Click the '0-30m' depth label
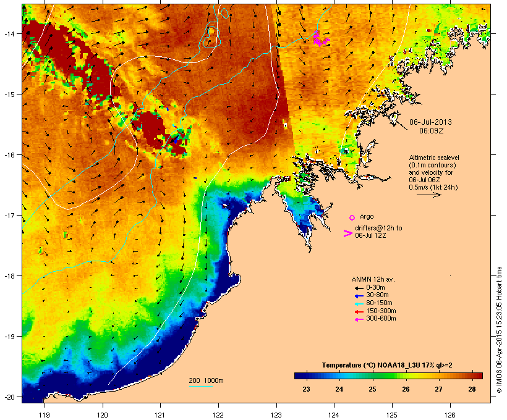This screenshot has height=420, width=507. (x=375, y=288)
